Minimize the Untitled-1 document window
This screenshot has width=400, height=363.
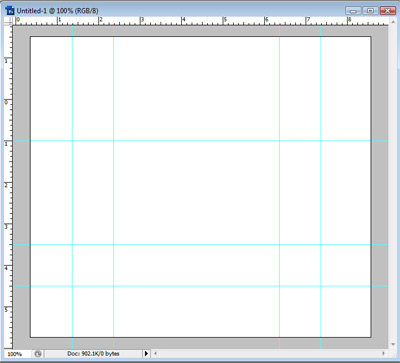[353, 11]
